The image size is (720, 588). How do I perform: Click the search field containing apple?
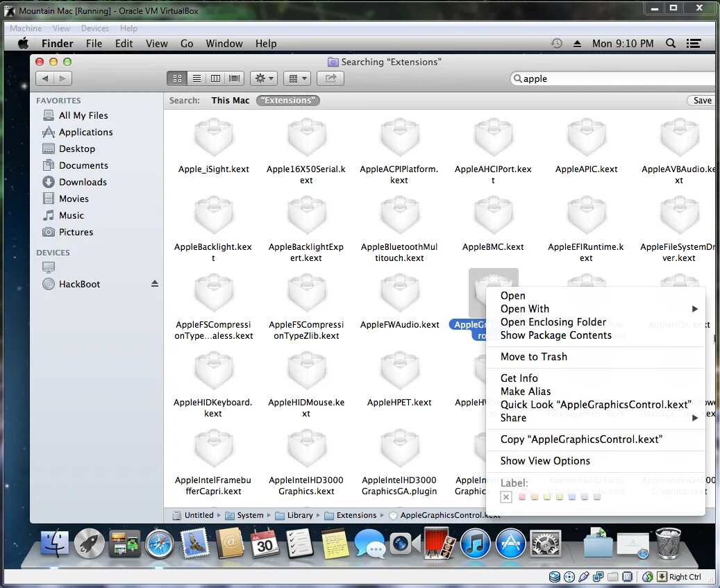click(613, 78)
